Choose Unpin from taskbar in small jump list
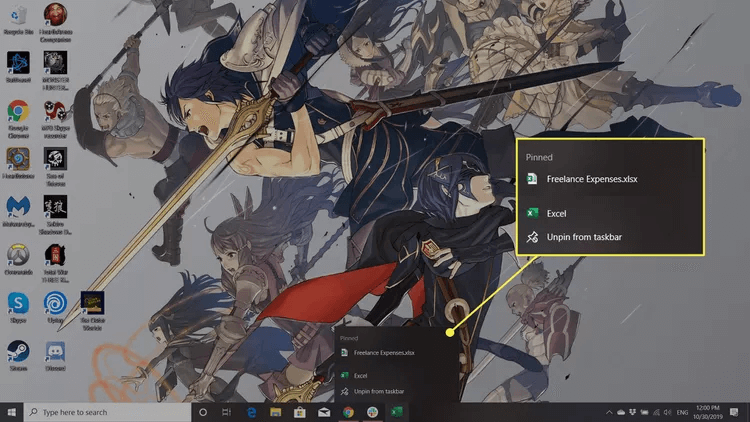750x422 pixels. coord(373,391)
